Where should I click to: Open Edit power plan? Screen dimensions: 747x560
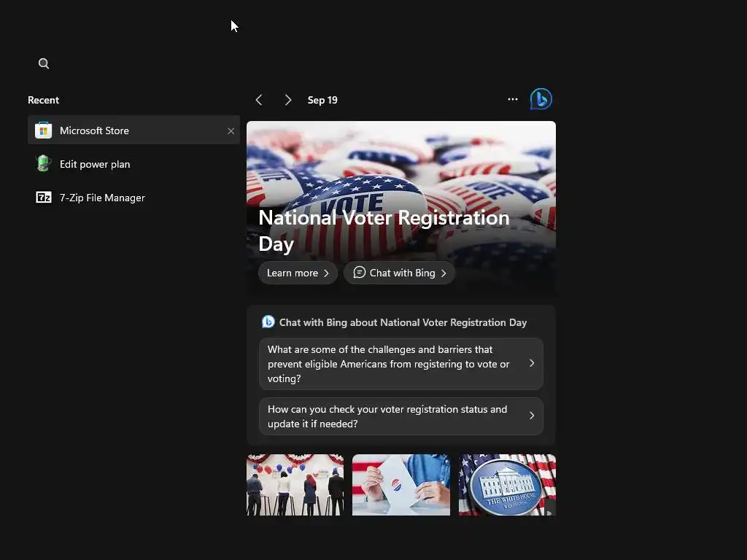[x=133, y=164]
